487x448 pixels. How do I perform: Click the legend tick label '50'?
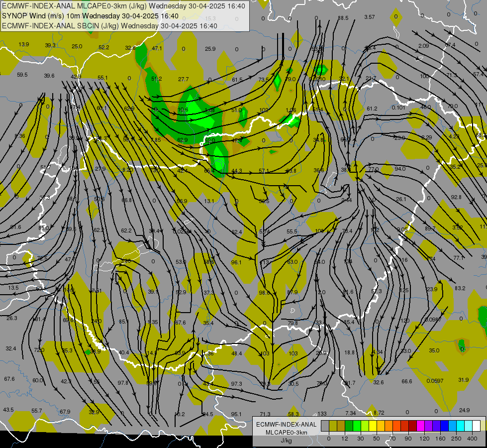tap(377, 439)
